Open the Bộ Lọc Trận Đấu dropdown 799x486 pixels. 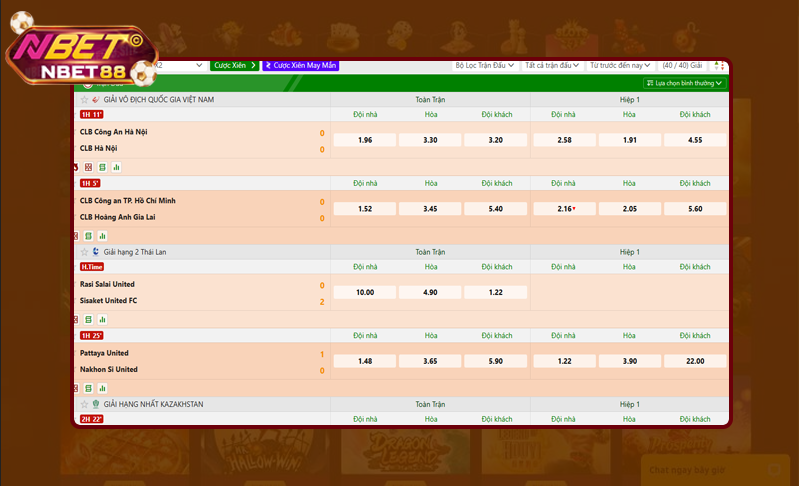pyautogui.click(x=484, y=65)
